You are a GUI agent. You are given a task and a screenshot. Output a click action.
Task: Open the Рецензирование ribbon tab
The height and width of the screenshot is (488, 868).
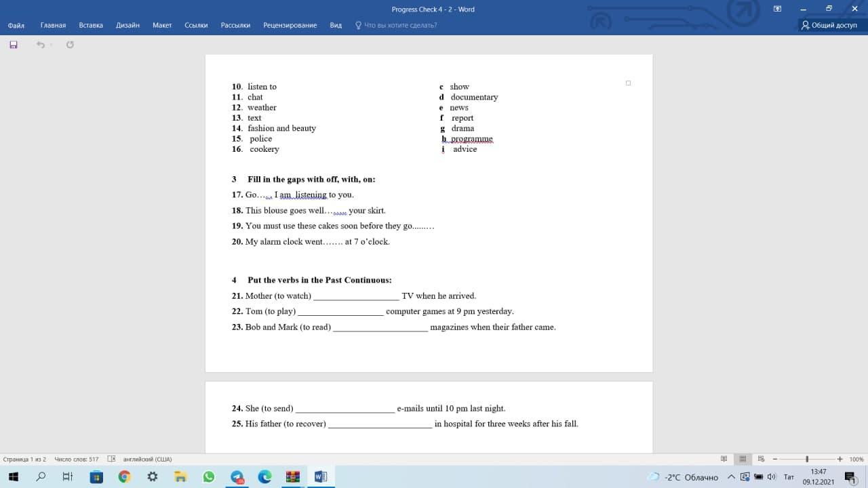tap(290, 25)
